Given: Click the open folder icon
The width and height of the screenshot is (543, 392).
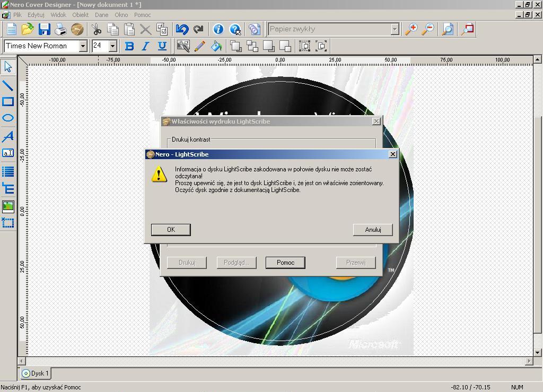Looking at the screenshot, I should tap(28, 29).
